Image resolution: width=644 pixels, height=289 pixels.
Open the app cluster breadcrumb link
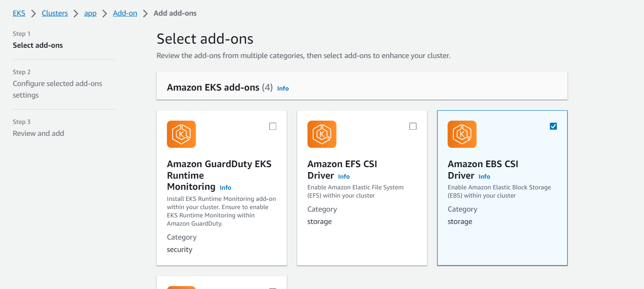point(90,13)
